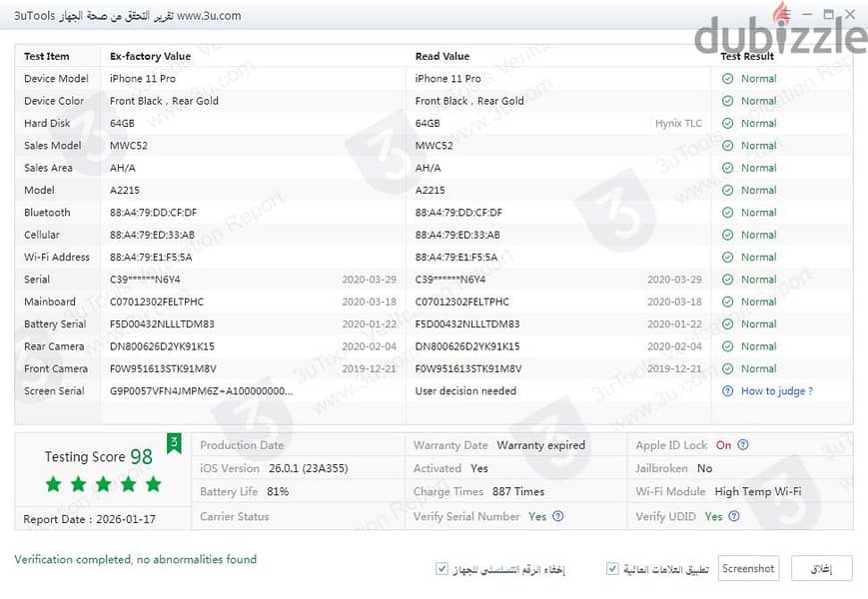Screen dimensions: 868x599
Task: Click the green check icon for Bluetooth
Action: [727, 213]
